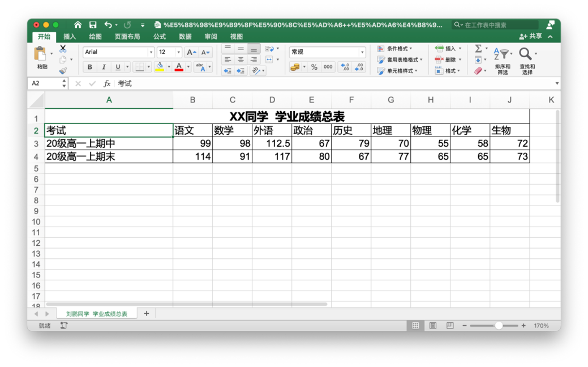588x367 pixels.
Task: Switch to Page Layout view in status bar
Action: tap(433, 326)
